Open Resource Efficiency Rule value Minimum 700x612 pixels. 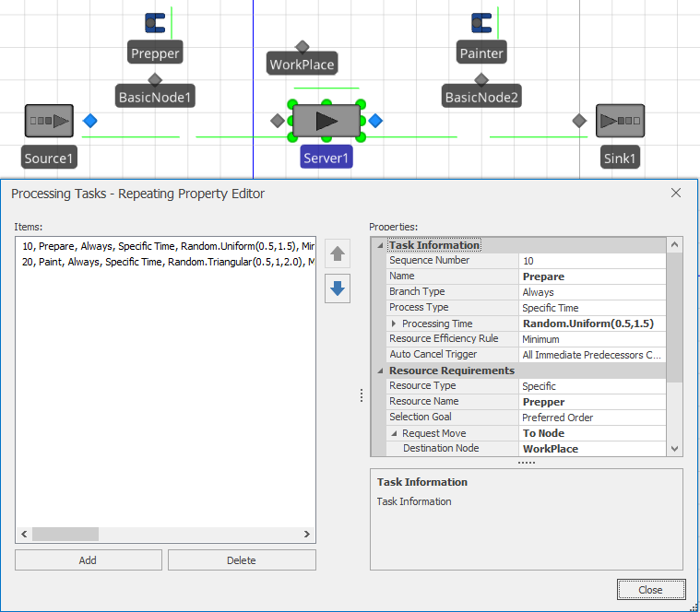[592, 339]
